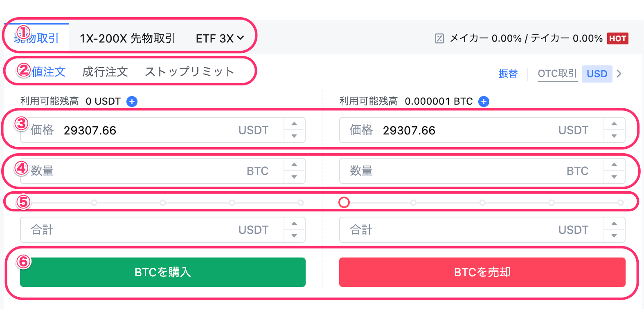644x309 pixels.
Task: Click the green BTCを購入 button
Action: pos(163,272)
